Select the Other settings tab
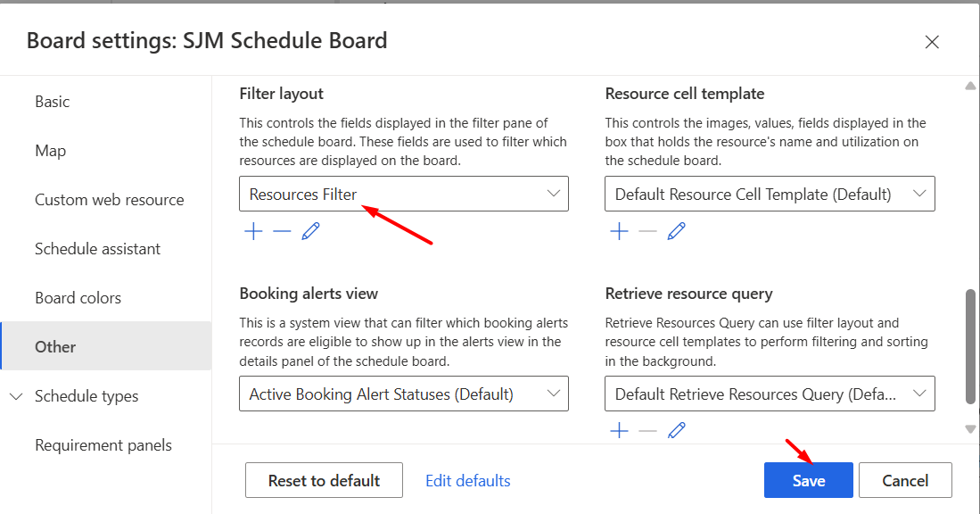 pyautogui.click(x=105, y=346)
